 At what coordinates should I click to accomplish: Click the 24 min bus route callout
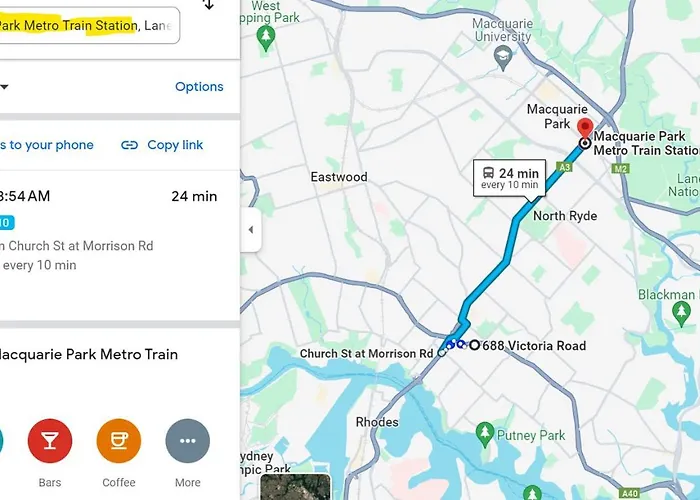click(x=509, y=178)
